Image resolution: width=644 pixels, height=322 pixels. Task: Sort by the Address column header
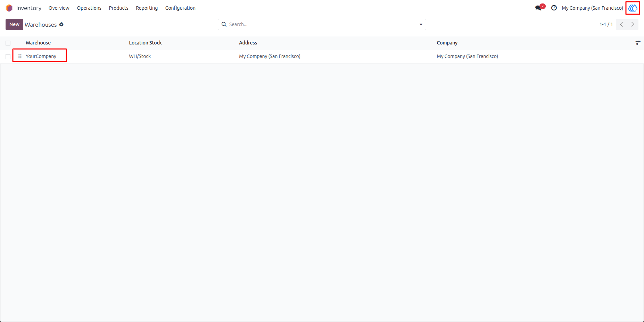(248, 43)
